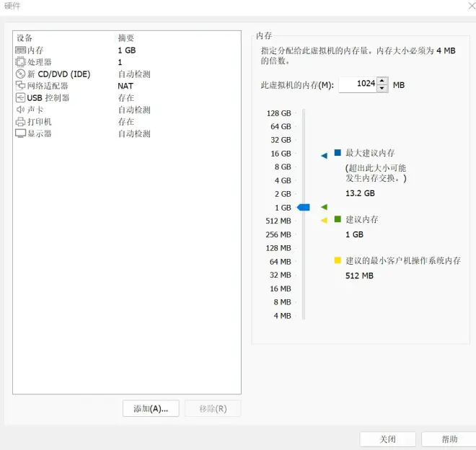
Task: Click the 网络适配器 network adapter icon
Action: pos(20,86)
